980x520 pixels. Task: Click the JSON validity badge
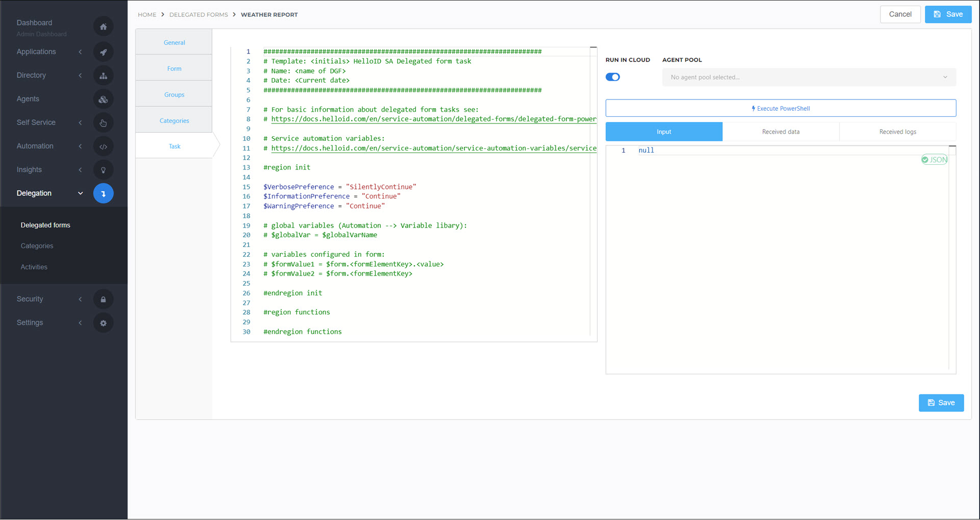(934, 160)
